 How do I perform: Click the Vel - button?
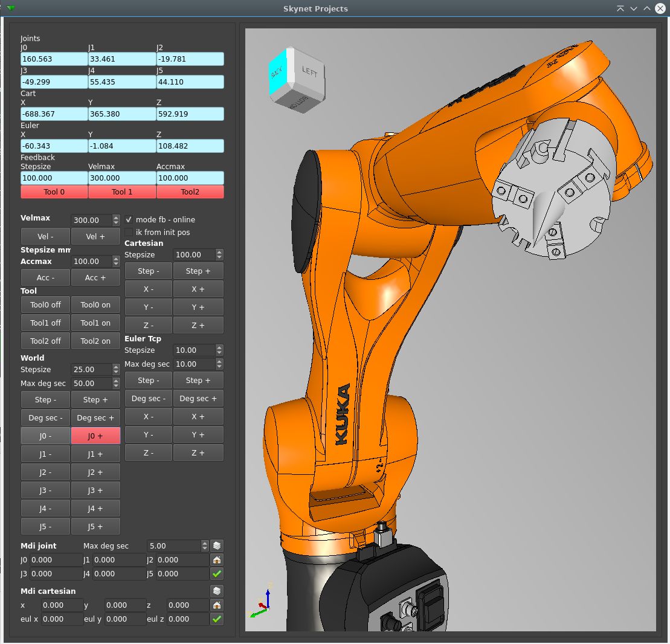point(45,236)
